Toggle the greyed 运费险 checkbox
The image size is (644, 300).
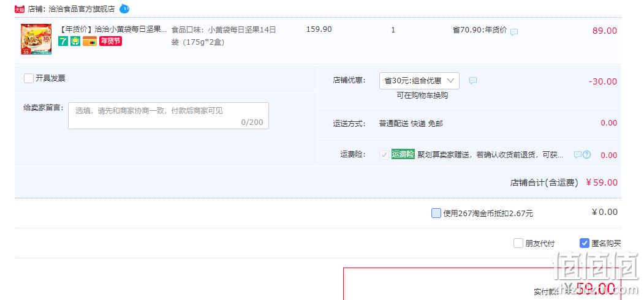pyautogui.click(x=384, y=155)
